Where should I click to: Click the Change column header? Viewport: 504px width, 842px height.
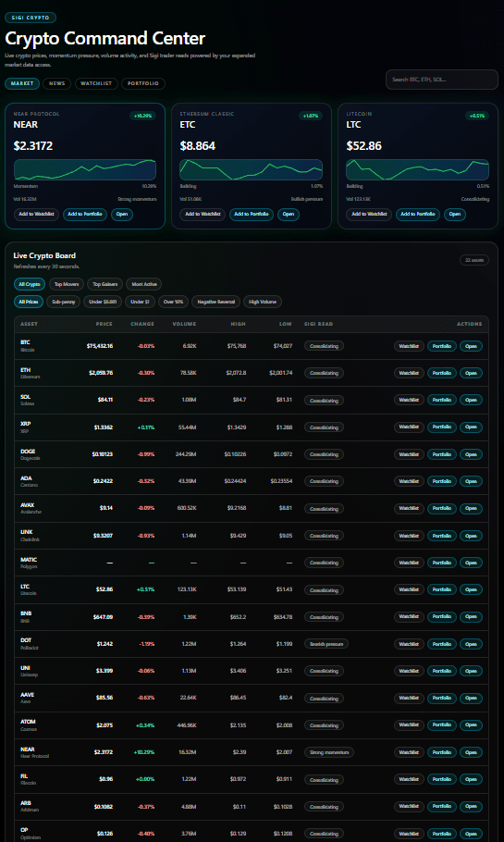142,324
